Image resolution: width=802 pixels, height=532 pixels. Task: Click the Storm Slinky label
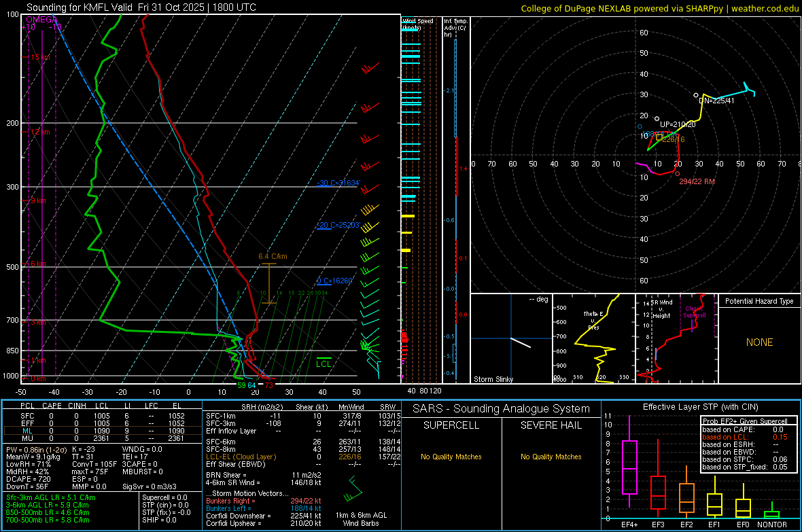click(493, 379)
